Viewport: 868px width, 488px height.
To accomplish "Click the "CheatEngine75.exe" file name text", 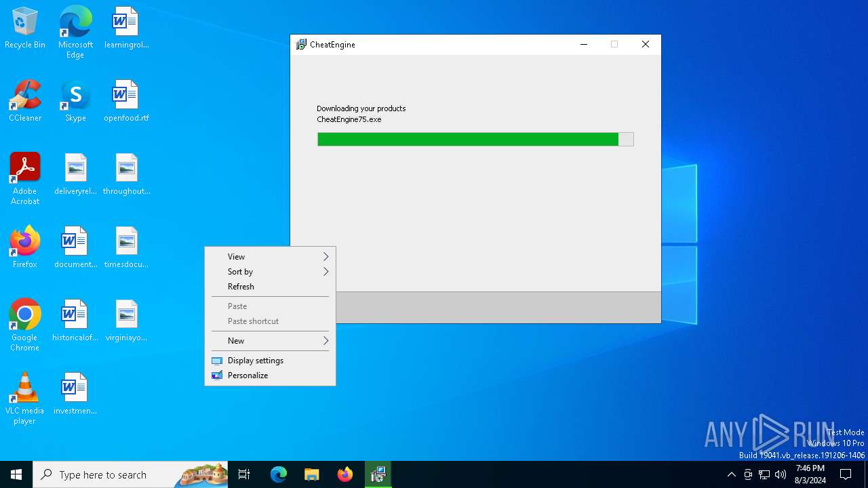I will click(349, 119).
